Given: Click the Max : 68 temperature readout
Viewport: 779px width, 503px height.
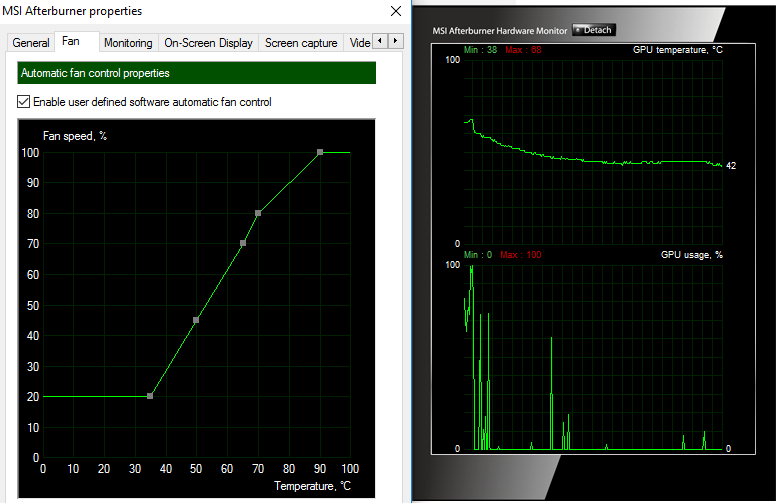Looking at the screenshot, I should tap(523, 50).
